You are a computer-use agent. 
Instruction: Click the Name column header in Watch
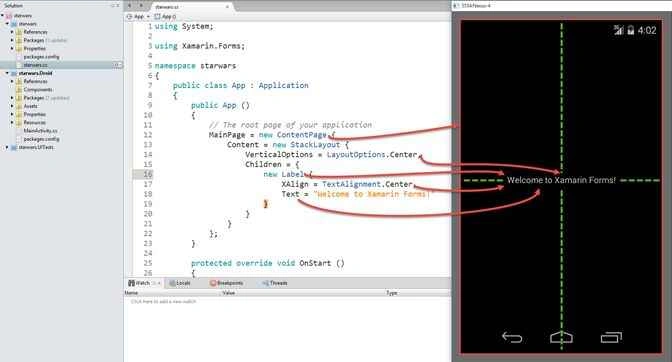131,293
